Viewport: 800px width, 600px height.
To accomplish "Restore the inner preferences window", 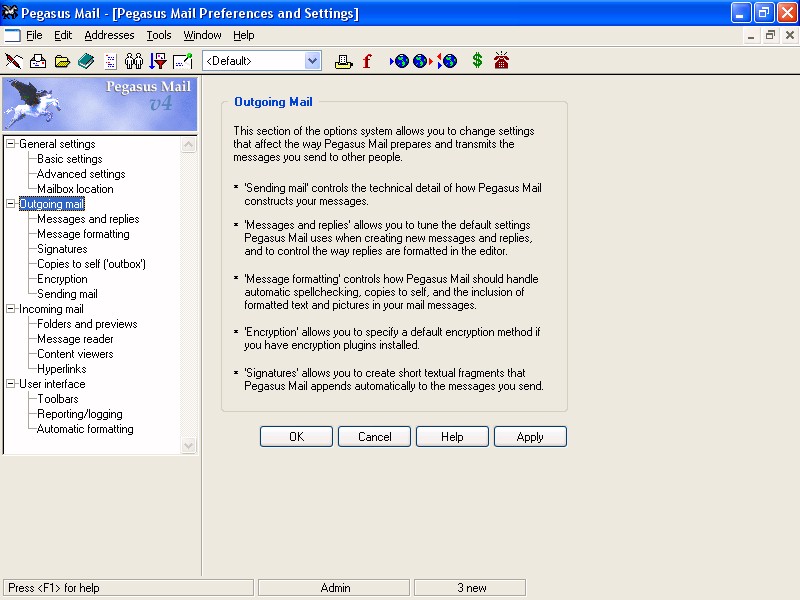I will [770, 35].
